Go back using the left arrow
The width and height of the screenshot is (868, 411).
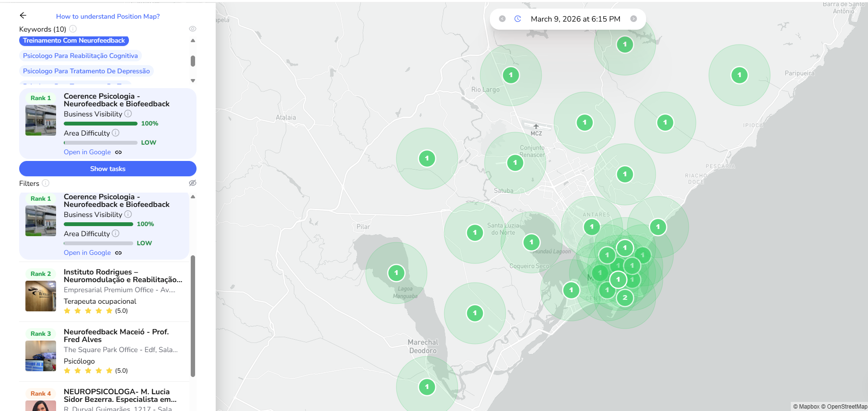[23, 16]
